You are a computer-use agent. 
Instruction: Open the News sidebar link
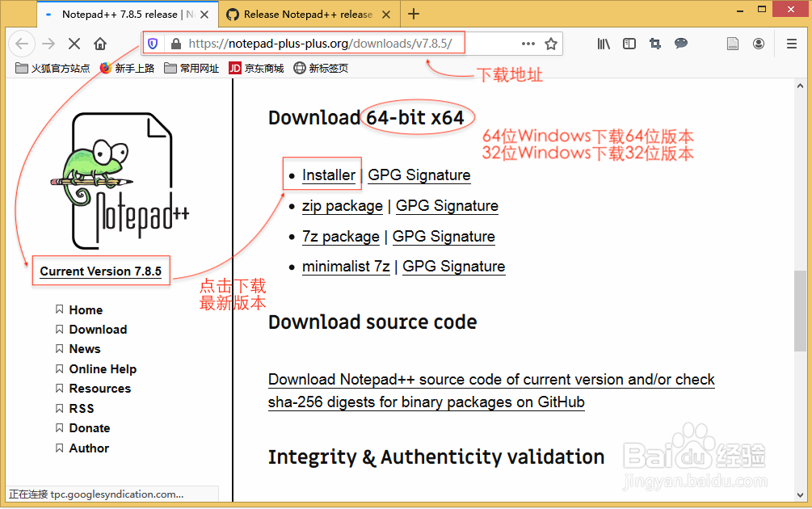click(x=85, y=349)
